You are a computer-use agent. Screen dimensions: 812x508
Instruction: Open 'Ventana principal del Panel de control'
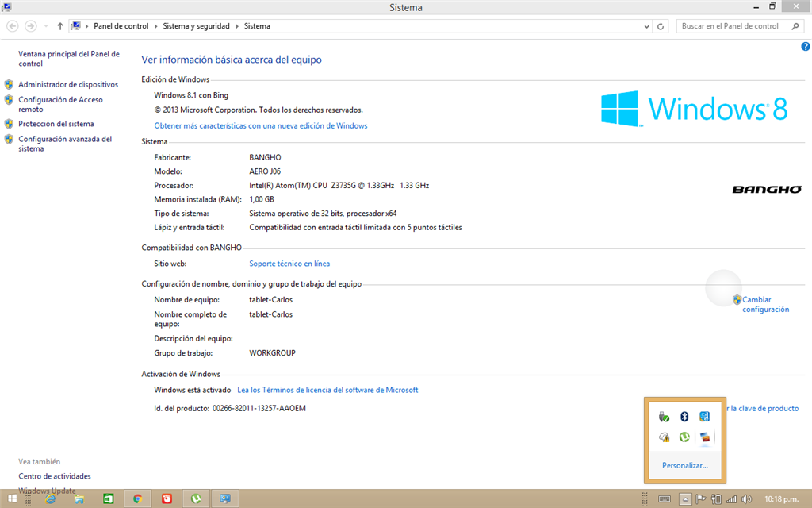(x=69, y=59)
